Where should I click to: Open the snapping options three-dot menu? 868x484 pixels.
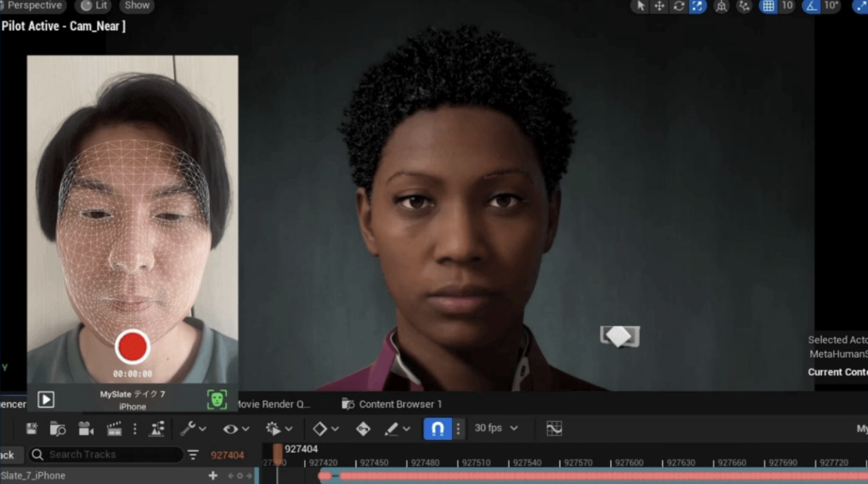click(458, 428)
